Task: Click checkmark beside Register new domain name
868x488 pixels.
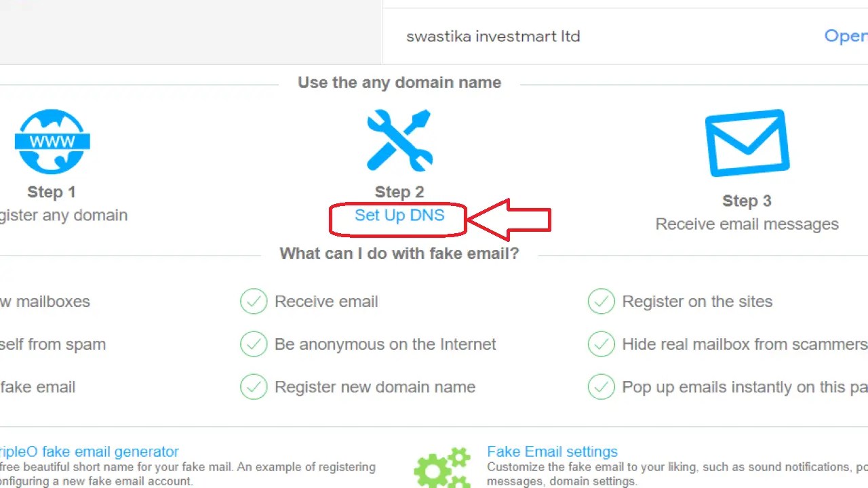Action: [254, 387]
